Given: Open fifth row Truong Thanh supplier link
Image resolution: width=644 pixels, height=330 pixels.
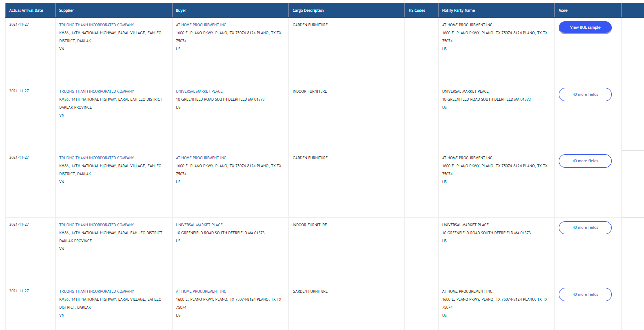Looking at the screenshot, I should [x=96, y=291].
